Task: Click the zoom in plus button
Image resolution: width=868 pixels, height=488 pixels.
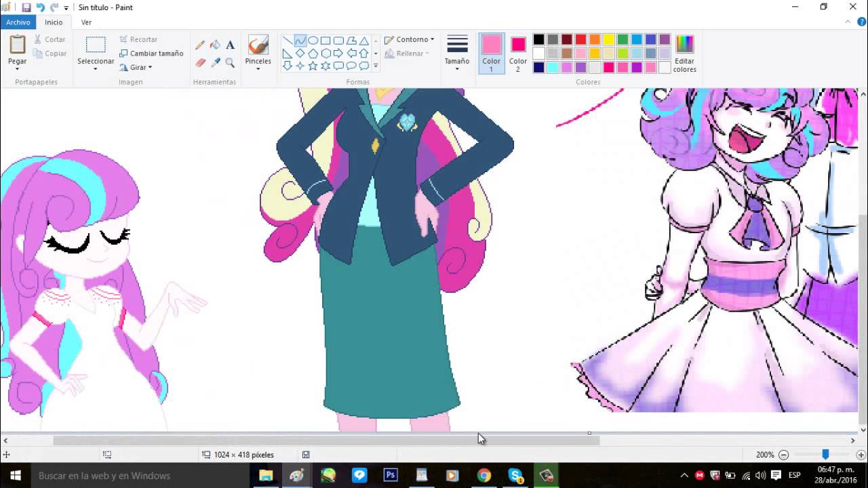Action: pyautogui.click(x=861, y=455)
